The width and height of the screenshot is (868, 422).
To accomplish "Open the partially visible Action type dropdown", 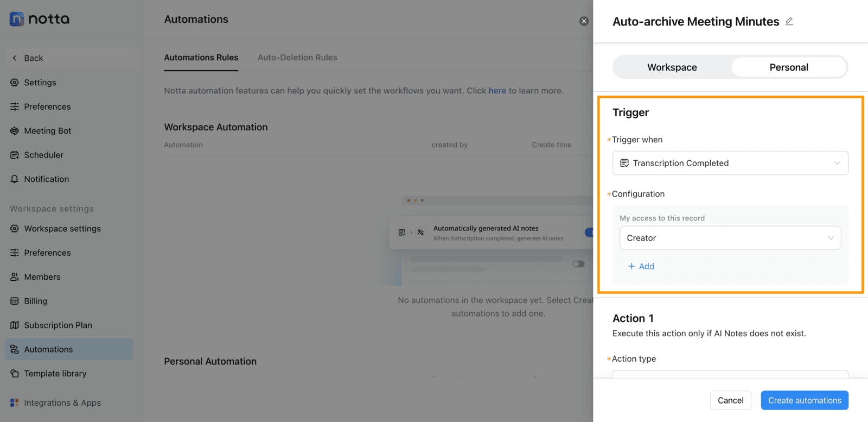I will (x=730, y=374).
